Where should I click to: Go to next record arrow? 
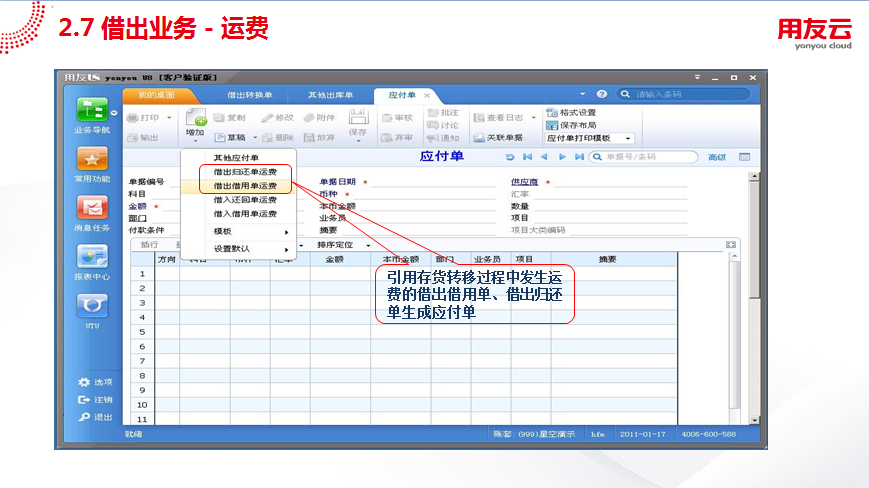coord(562,157)
